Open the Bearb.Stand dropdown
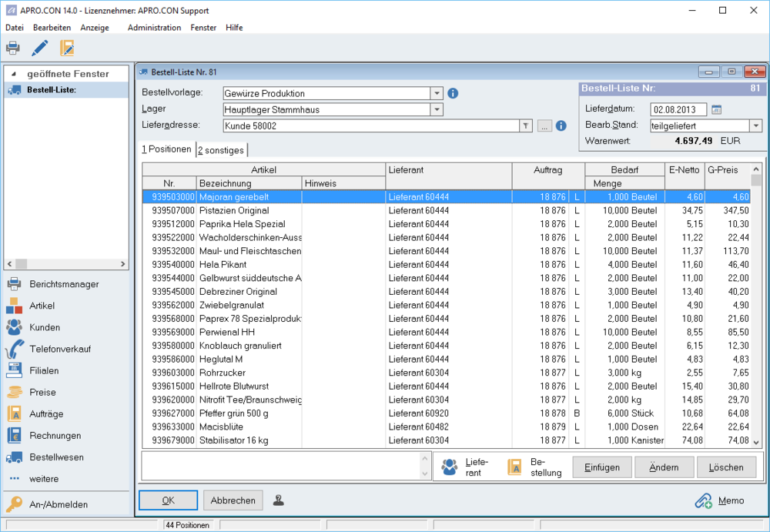770x532 pixels. [755, 125]
